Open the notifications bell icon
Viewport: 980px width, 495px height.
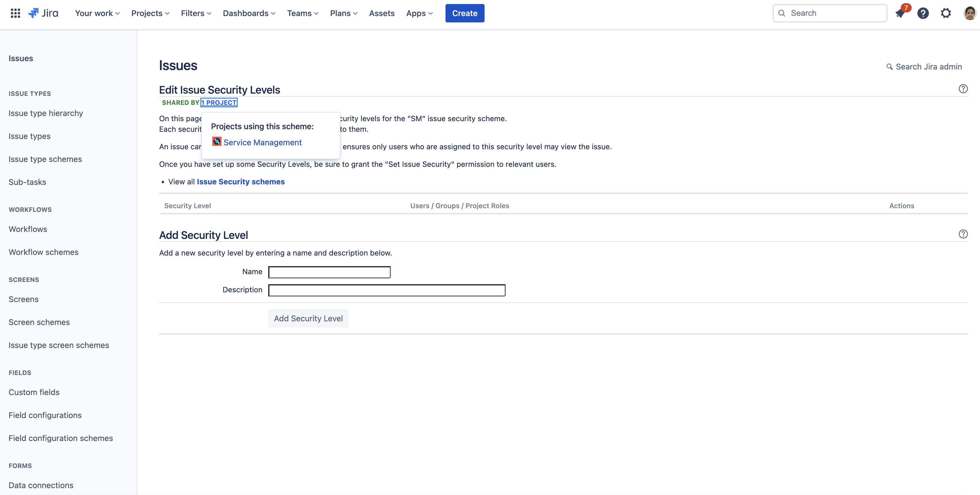(x=900, y=13)
